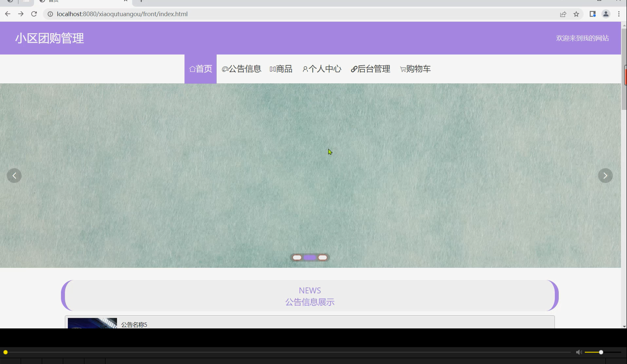Click the share icon in the address bar
This screenshot has height=364, width=627.
(x=563, y=14)
